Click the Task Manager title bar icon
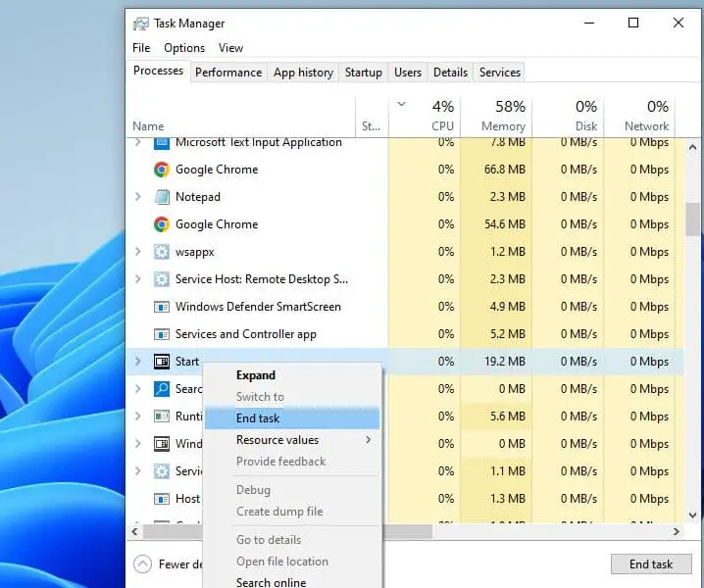This screenshot has height=588, width=704. [141, 24]
